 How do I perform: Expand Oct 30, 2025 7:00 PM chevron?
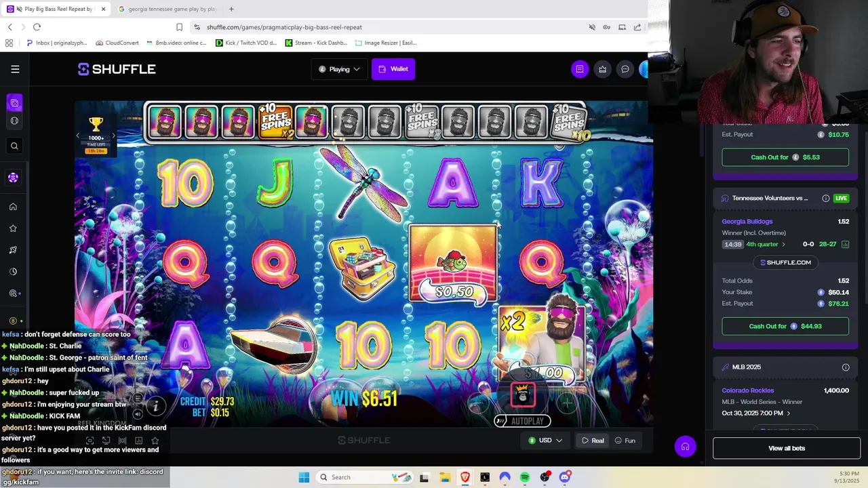pyautogui.click(x=788, y=413)
